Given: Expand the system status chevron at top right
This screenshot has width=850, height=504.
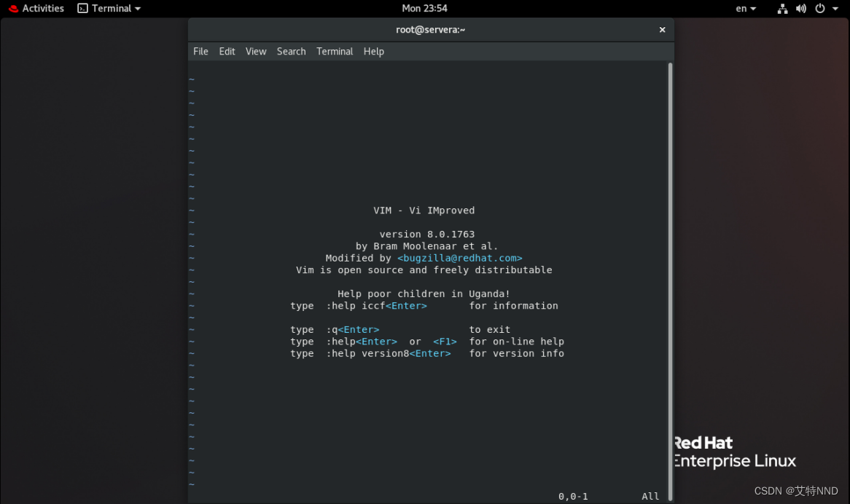Looking at the screenshot, I should click(835, 8).
